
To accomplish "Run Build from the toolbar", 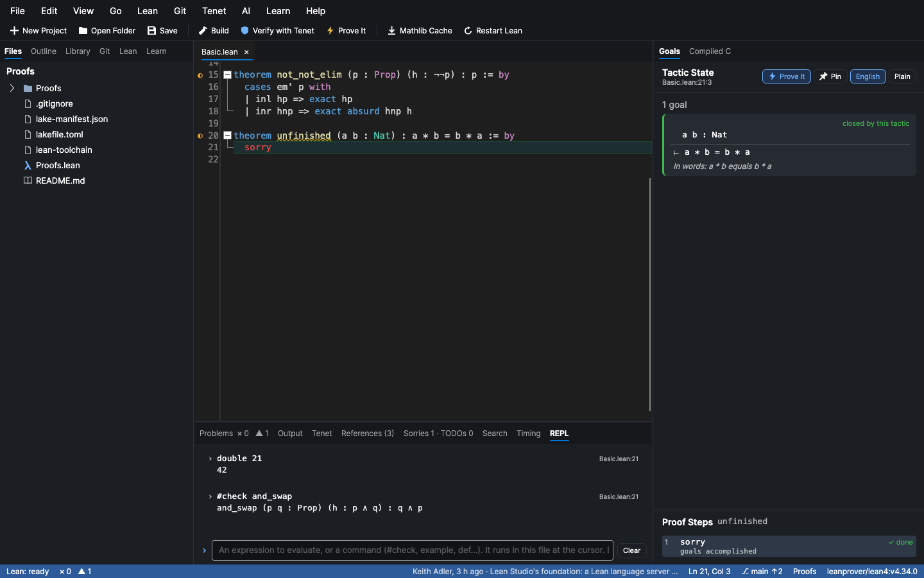I will (214, 31).
